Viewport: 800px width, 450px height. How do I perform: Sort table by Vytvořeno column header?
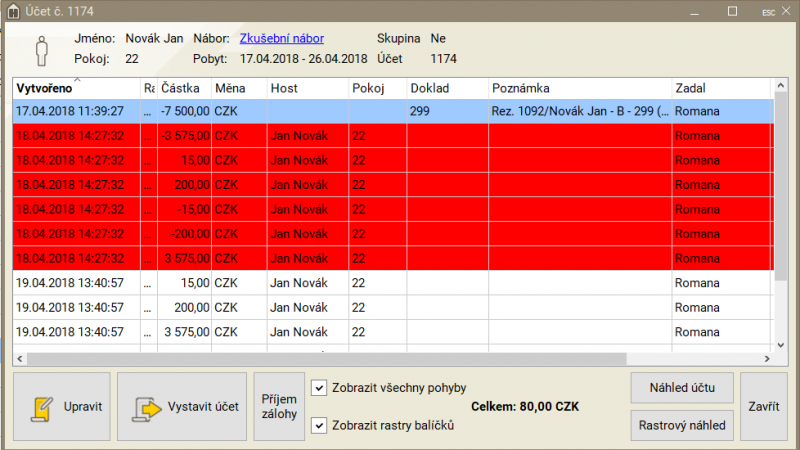[x=70, y=88]
